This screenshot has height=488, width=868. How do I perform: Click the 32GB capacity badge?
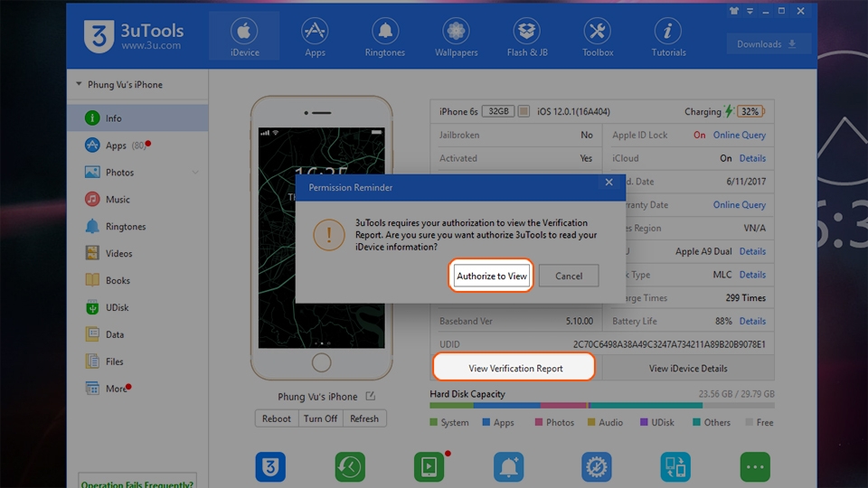coord(498,111)
